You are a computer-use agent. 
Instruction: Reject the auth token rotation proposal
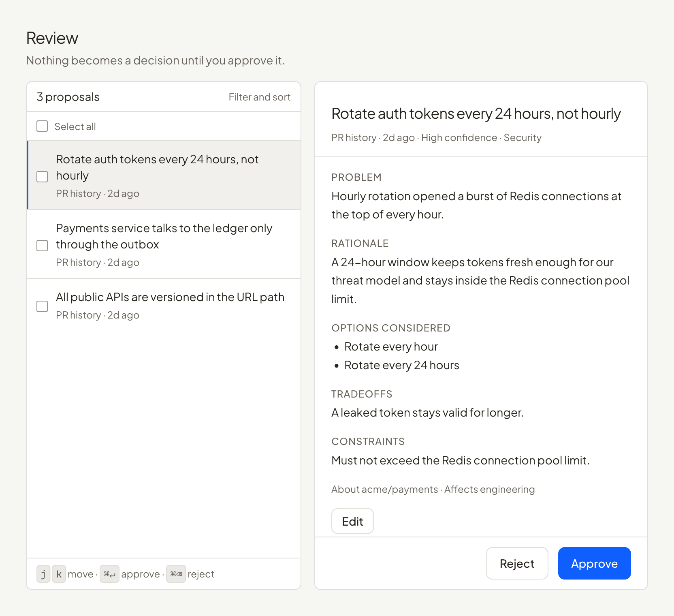517,563
